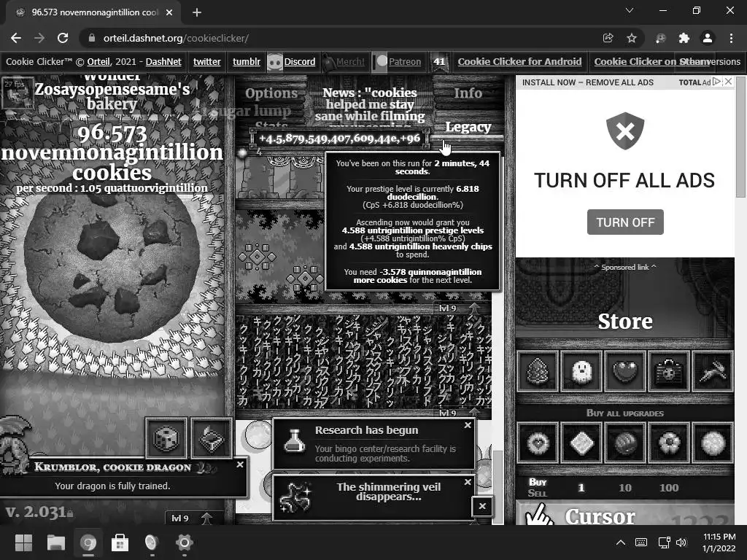Open the Discord link
Image resolution: width=747 pixels, height=560 pixels.
click(299, 61)
